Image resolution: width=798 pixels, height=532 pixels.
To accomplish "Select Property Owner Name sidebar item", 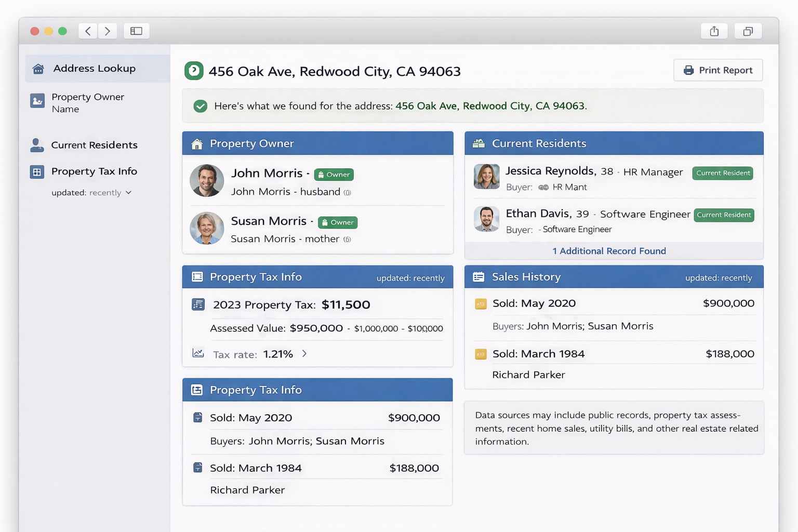I will point(87,103).
